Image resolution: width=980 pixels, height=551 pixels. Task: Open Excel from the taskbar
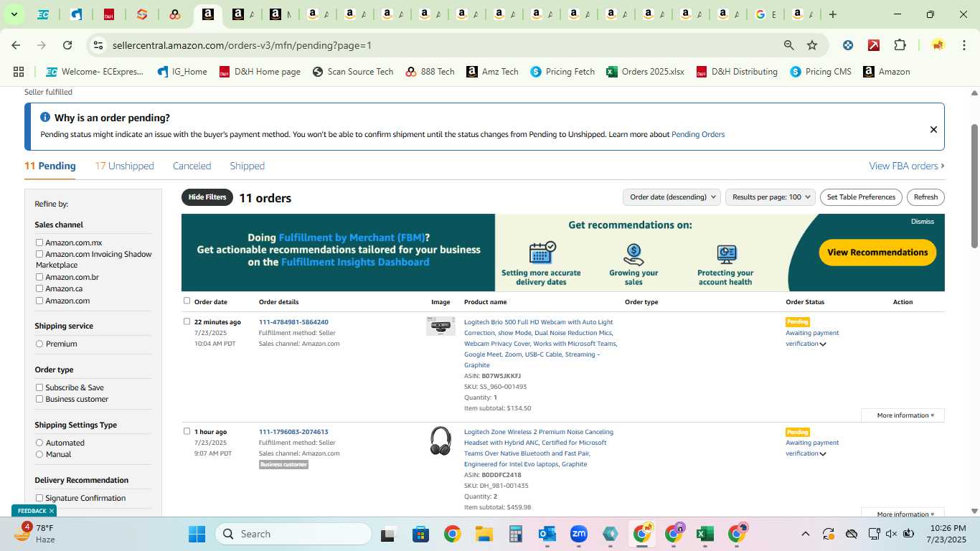(705, 534)
